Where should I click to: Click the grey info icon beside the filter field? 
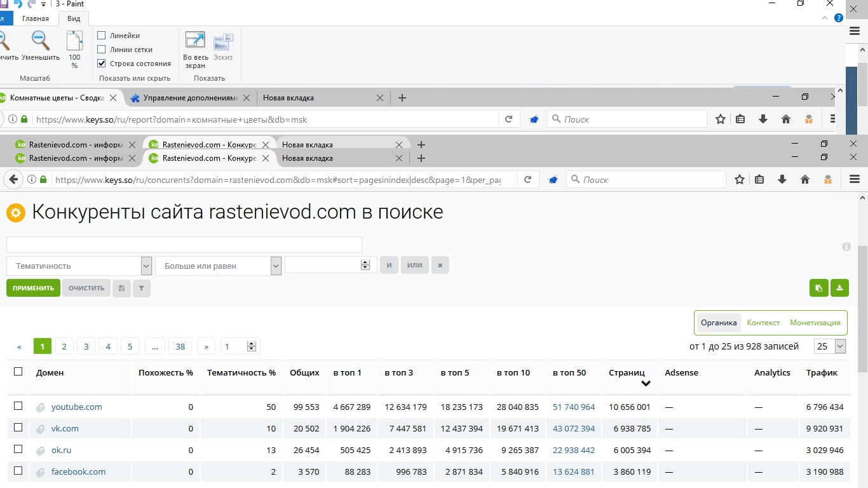tap(846, 247)
